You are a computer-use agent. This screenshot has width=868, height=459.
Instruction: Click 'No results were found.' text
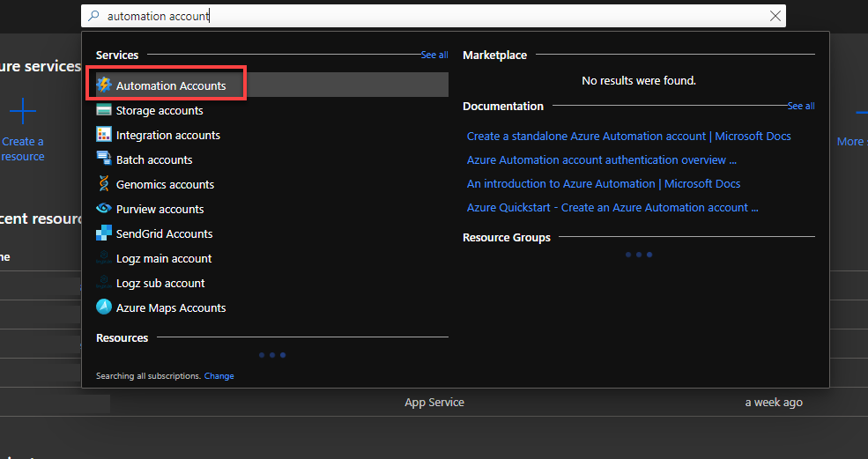click(x=639, y=81)
